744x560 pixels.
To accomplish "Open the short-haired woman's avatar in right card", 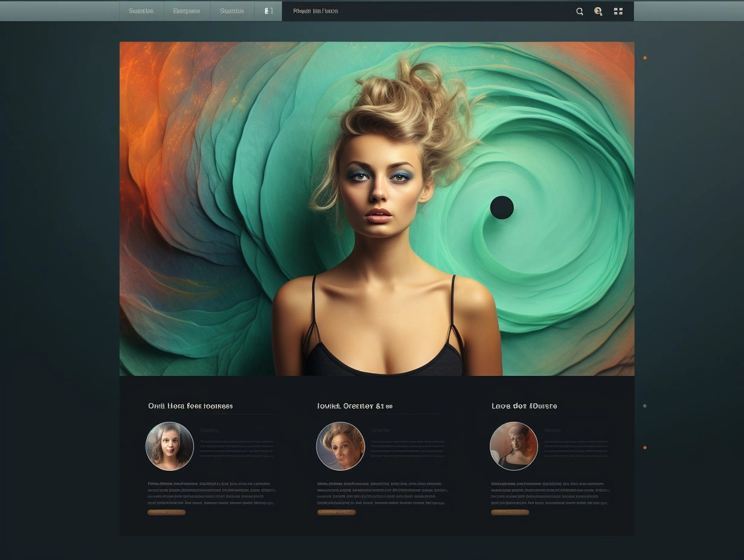I will [513, 446].
